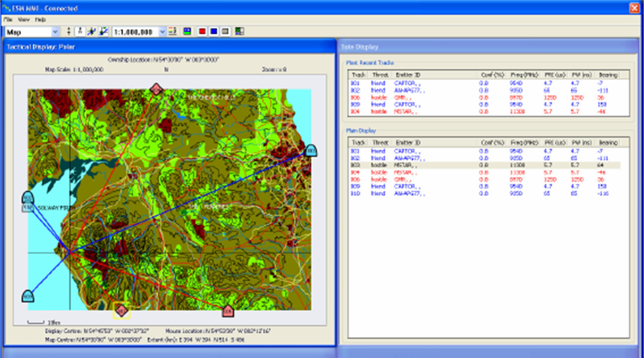Toggle the blue friendly filter button

[213, 32]
